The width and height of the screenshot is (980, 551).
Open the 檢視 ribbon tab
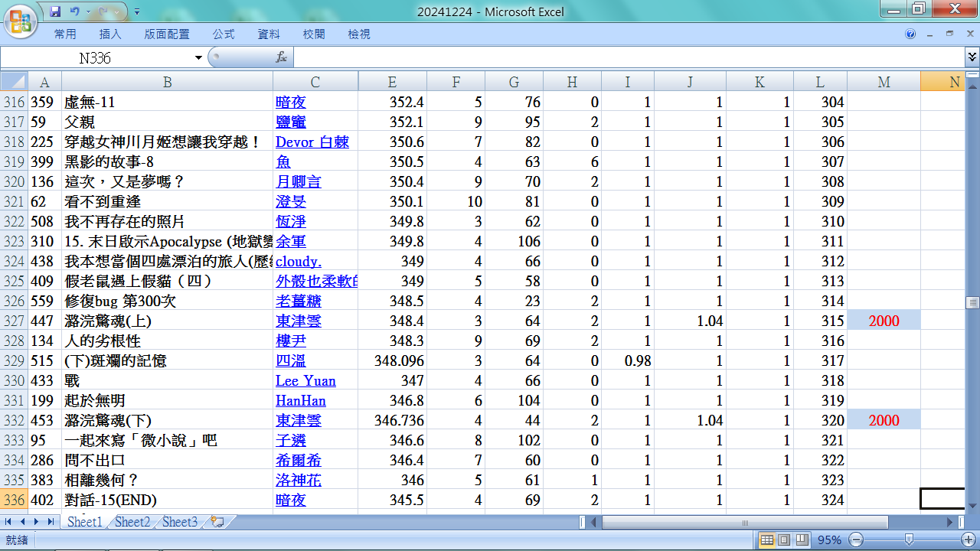tap(359, 34)
